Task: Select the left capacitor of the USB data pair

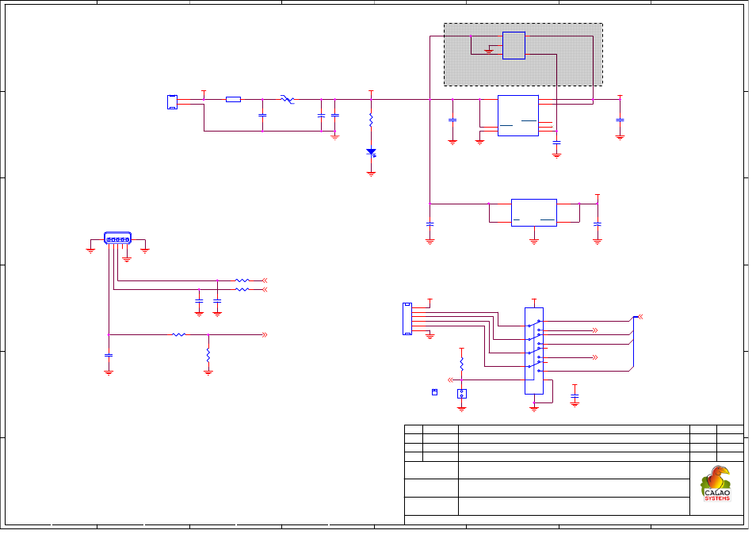Action: (x=199, y=301)
